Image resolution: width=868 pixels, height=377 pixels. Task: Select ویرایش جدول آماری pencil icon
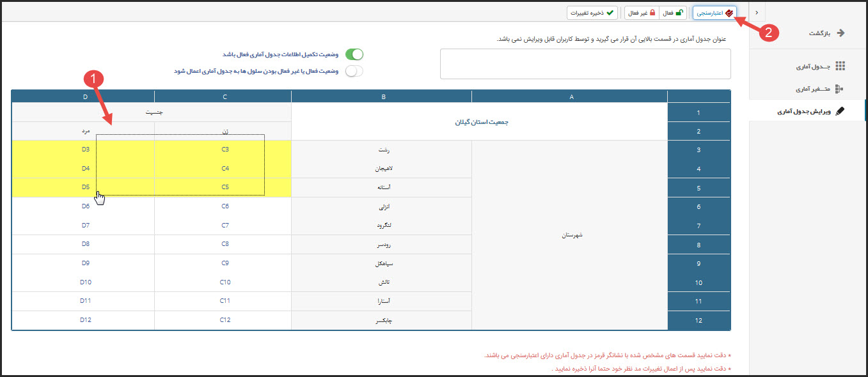(x=840, y=111)
